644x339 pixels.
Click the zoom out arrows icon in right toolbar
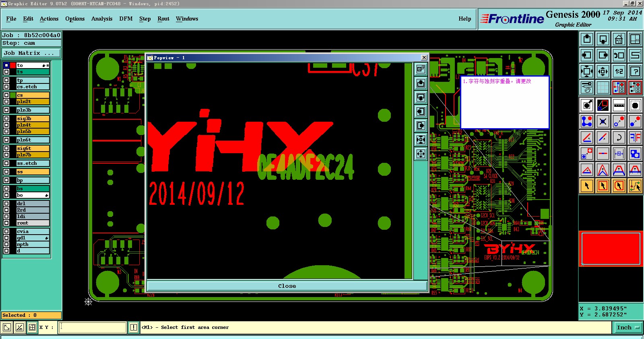point(603,71)
